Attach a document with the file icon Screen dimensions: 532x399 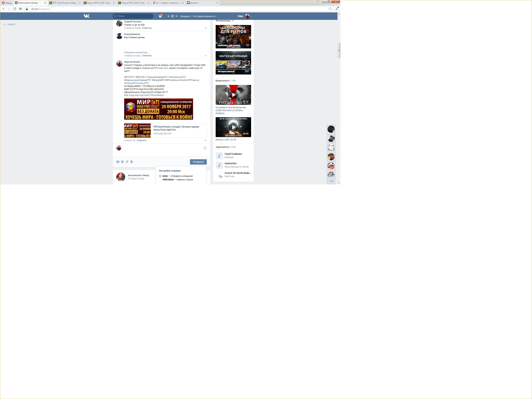(x=132, y=162)
